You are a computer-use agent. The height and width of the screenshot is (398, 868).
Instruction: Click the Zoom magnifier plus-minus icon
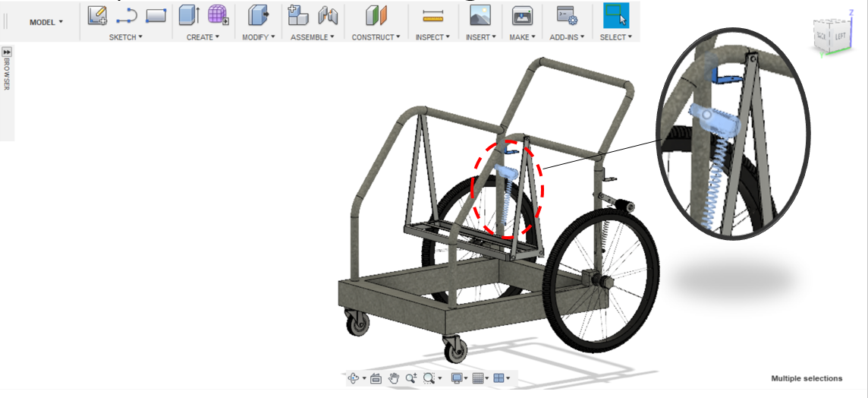pos(410,378)
